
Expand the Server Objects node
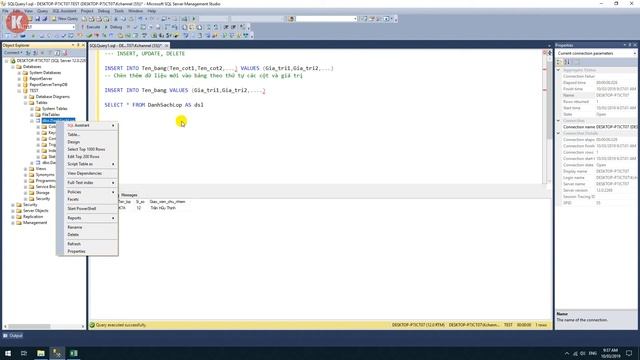pyautogui.click(x=13, y=211)
